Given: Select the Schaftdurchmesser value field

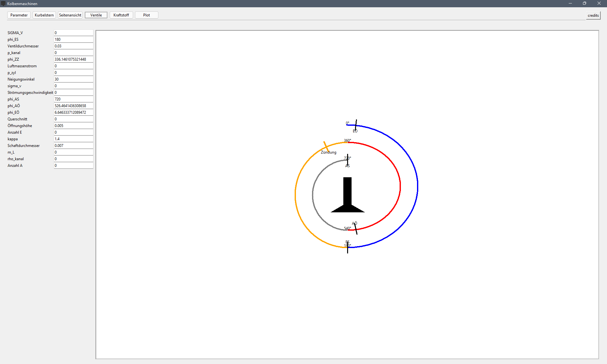Looking at the screenshot, I should pos(73,146).
